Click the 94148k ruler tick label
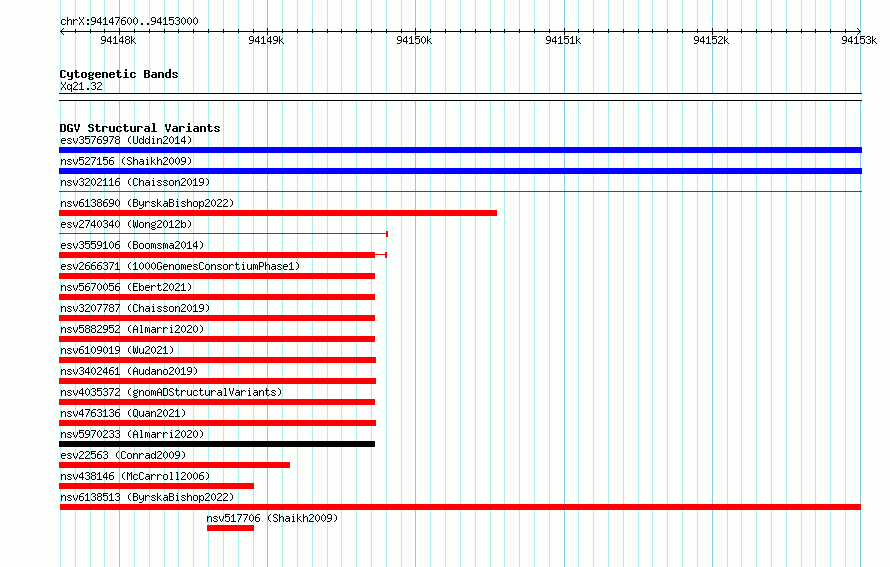Screen dimensions: 890x567 click(x=118, y=40)
